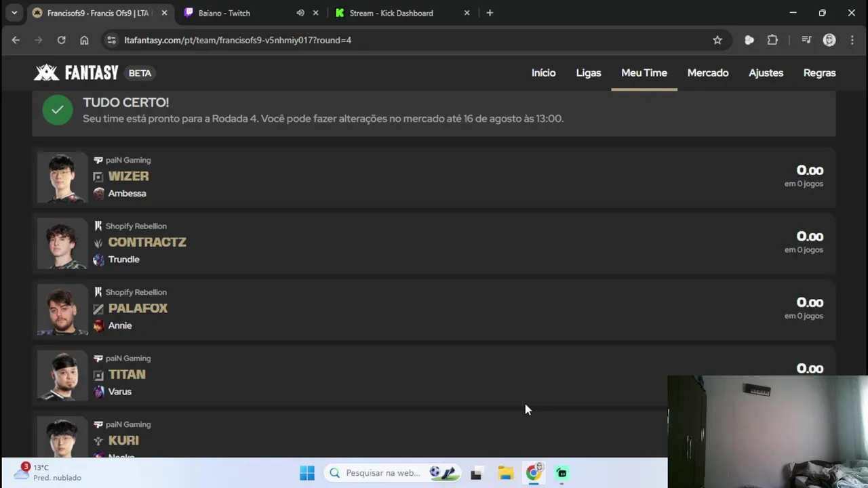Click the mid lane role icon beside PALAFOX
This screenshot has width=868, height=488.
(x=98, y=309)
